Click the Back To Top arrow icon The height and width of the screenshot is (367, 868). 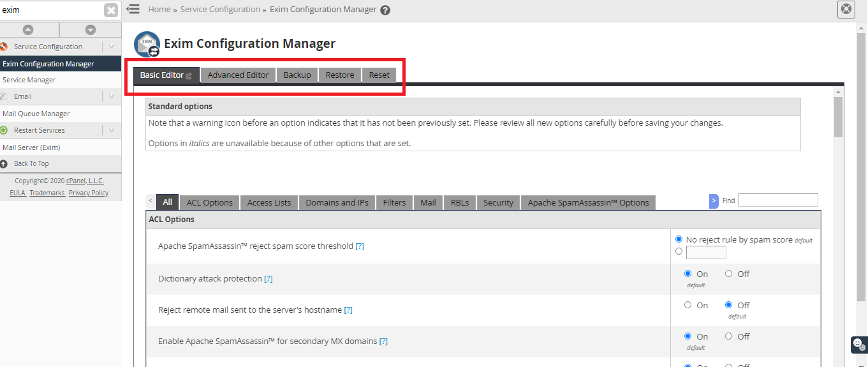(x=4, y=163)
